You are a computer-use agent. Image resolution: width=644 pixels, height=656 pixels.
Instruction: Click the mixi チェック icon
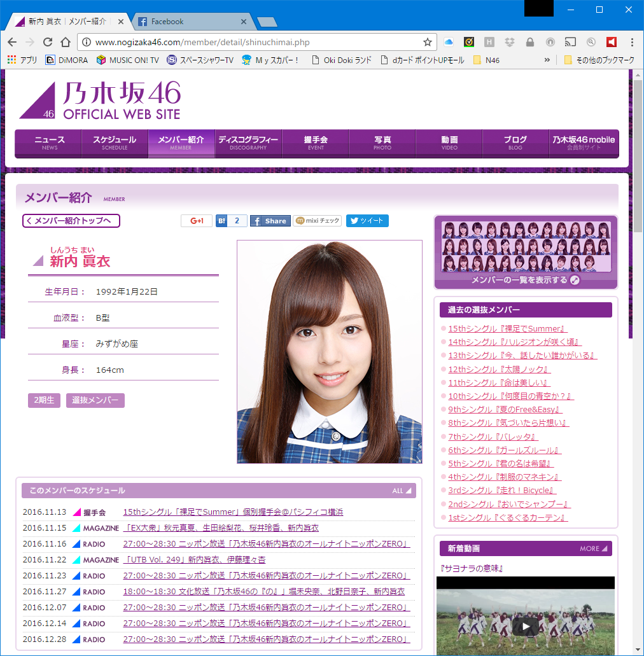click(x=317, y=221)
